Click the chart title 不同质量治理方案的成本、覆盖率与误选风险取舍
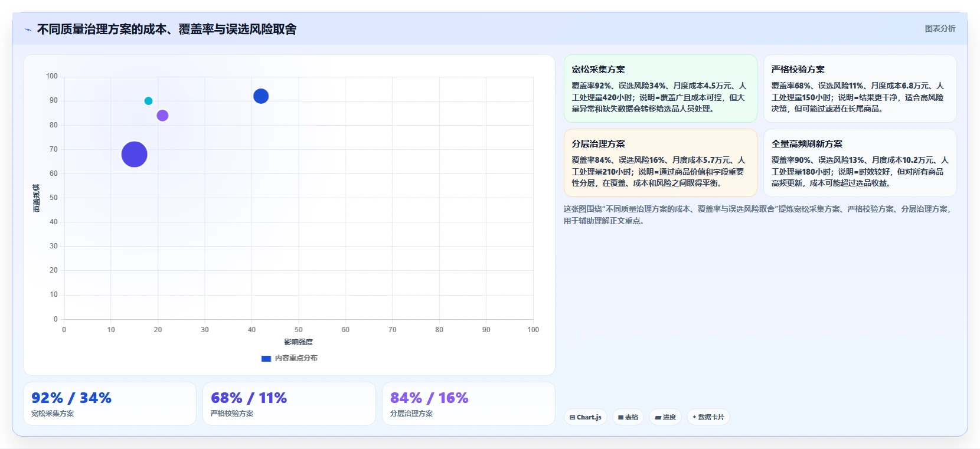This screenshot has height=449, width=980. click(x=166, y=30)
